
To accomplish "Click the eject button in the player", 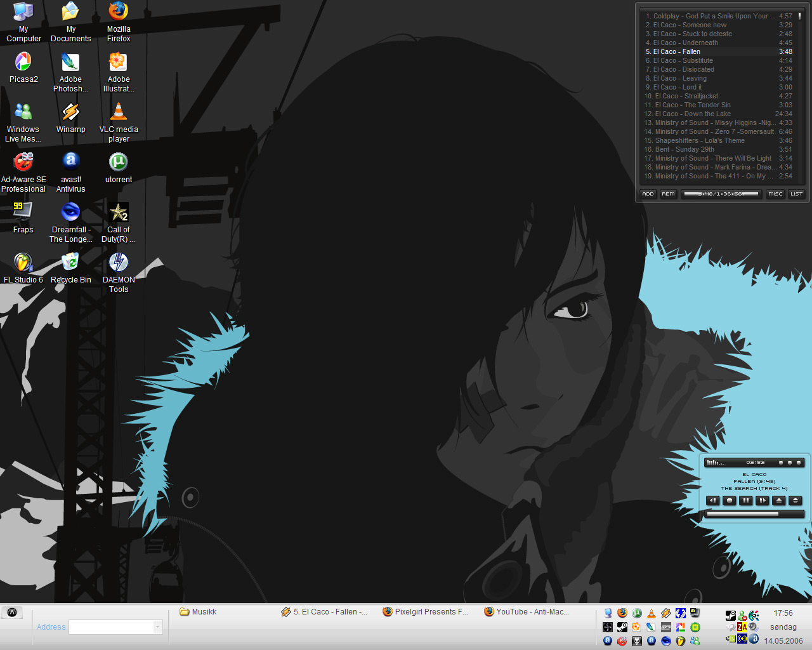I will pyautogui.click(x=779, y=501).
